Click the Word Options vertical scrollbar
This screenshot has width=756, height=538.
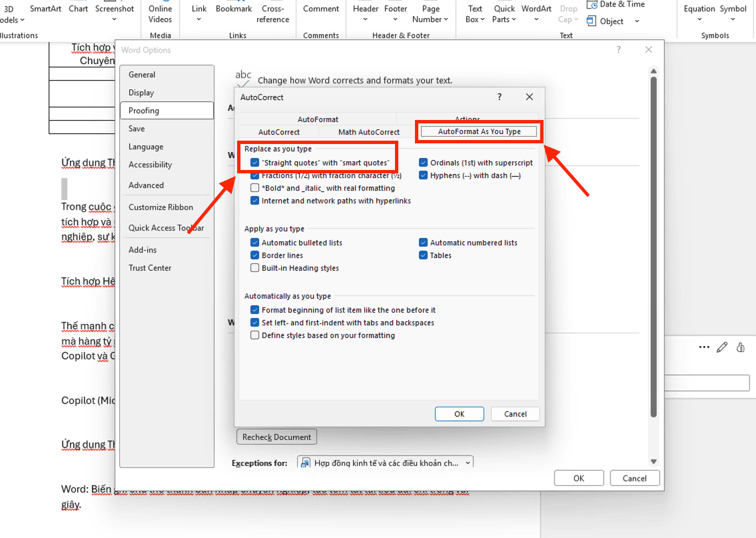click(653, 267)
